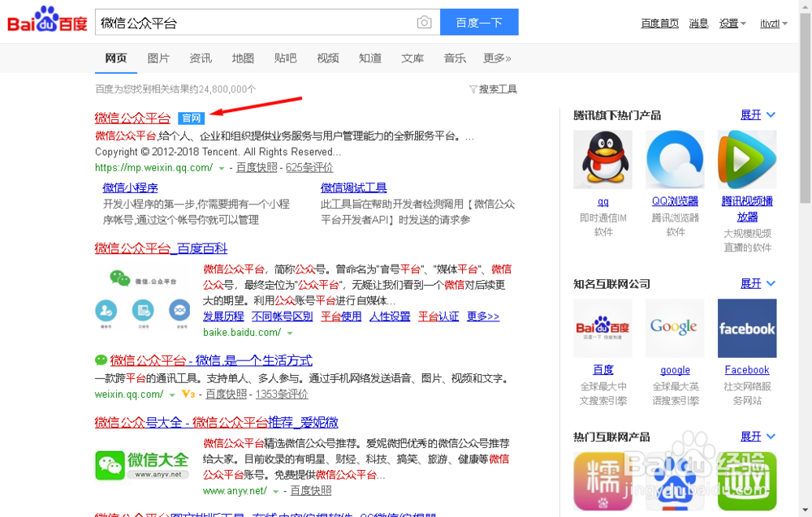The width and height of the screenshot is (812, 517).
Task: Open 625条评价 reviews link
Action: tap(309, 168)
